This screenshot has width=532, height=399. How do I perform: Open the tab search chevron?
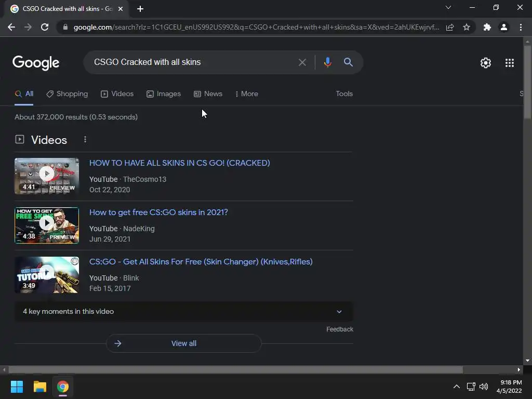[448, 7]
